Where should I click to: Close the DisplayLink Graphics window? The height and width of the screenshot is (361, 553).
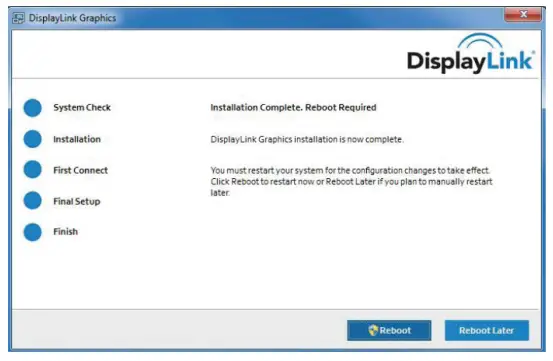523,15
